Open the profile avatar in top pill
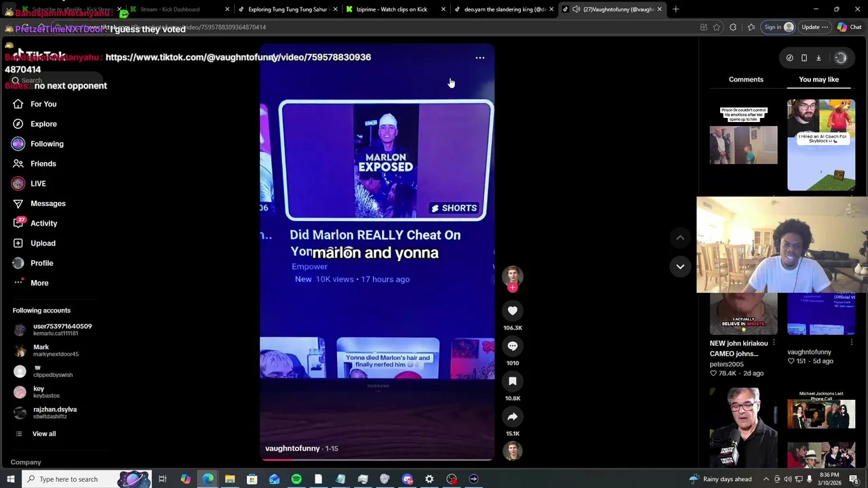 [x=840, y=58]
